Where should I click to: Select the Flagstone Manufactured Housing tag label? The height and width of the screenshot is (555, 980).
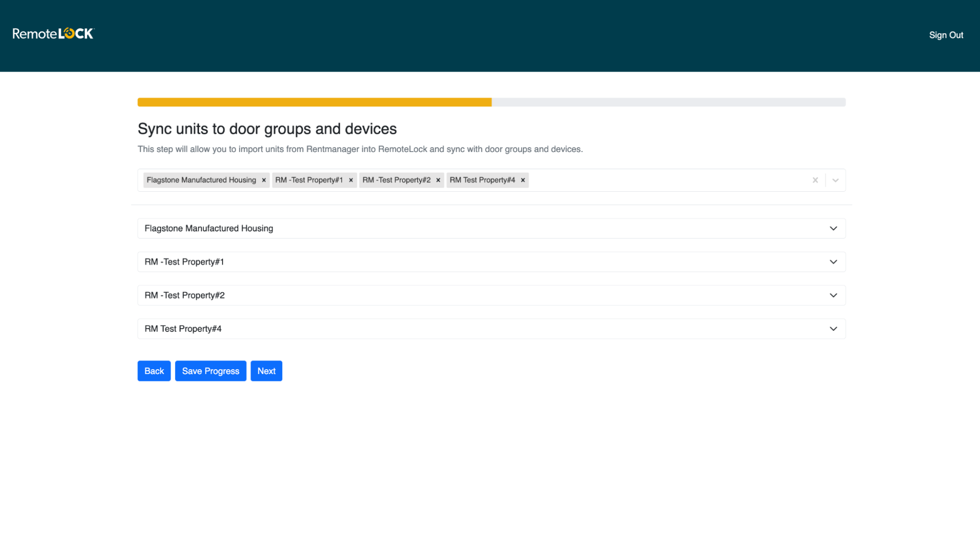pyautogui.click(x=201, y=180)
